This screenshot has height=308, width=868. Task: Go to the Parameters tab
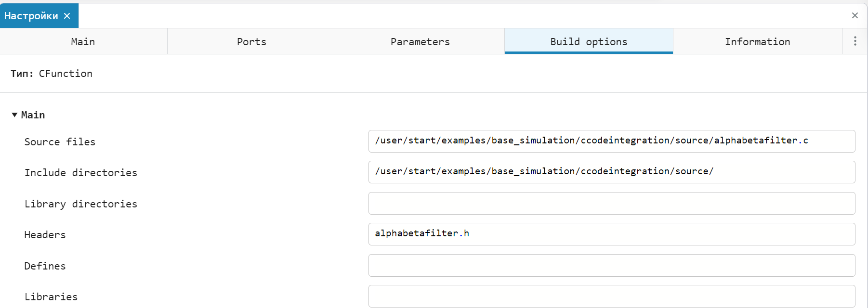tap(420, 42)
